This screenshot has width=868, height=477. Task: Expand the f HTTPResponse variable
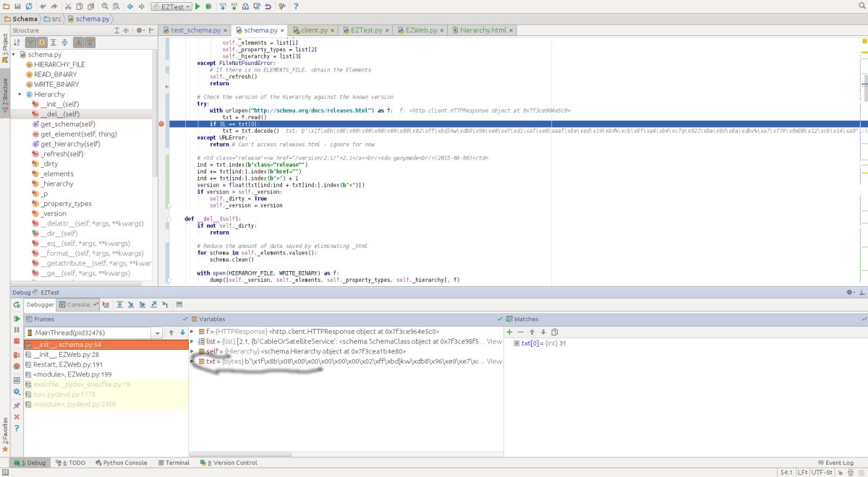tap(192, 332)
